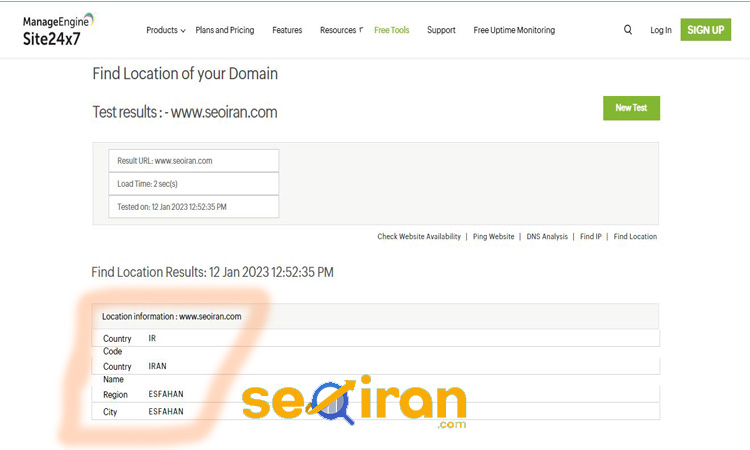This screenshot has height=450, width=750.
Task: Click the green SIGN UP button
Action: pyautogui.click(x=706, y=30)
